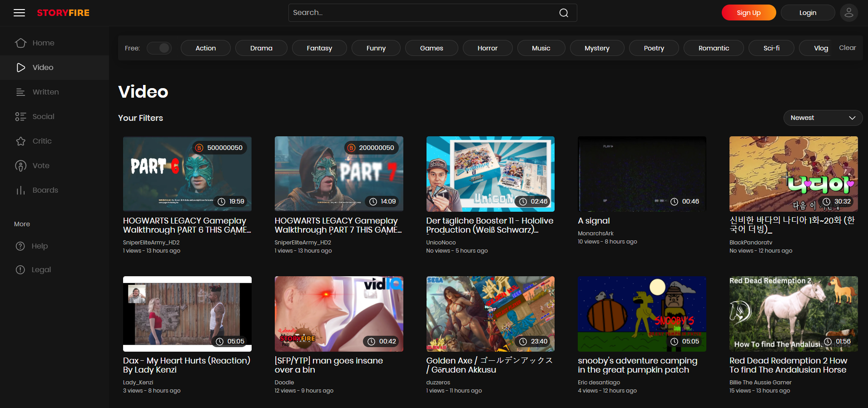
Task: Open the hamburger menu icon
Action: (x=20, y=13)
